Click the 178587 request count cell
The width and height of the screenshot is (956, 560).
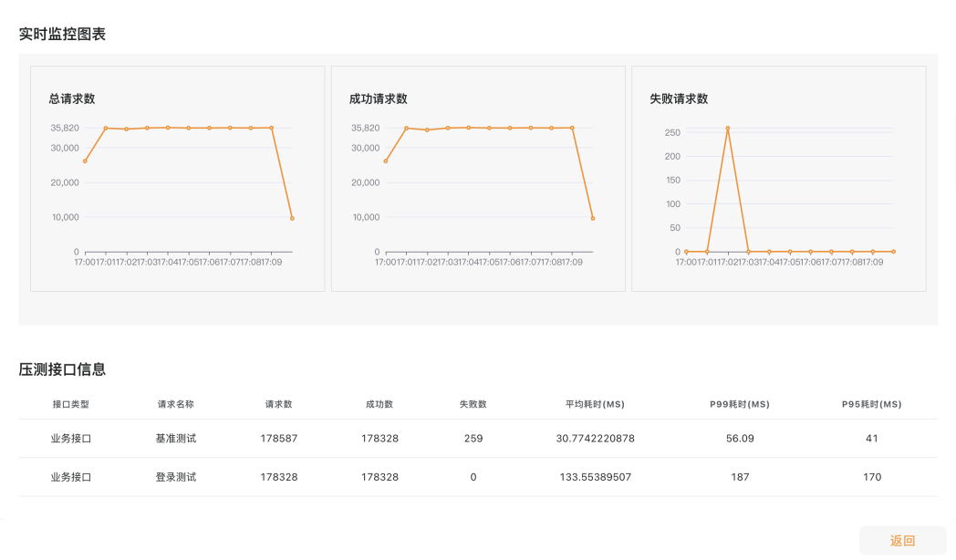(x=278, y=438)
